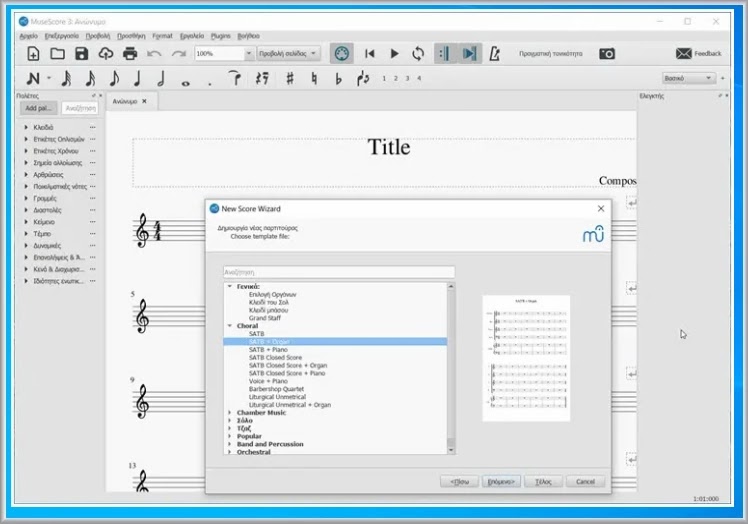748x524 pixels.
Task: Click Cancel in New Score Wizard
Action: (x=585, y=482)
